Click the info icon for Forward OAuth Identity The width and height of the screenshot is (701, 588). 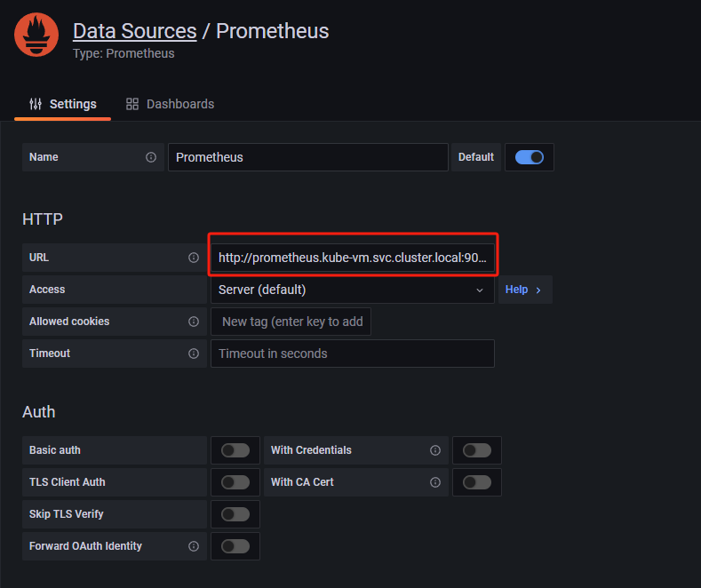(x=194, y=546)
